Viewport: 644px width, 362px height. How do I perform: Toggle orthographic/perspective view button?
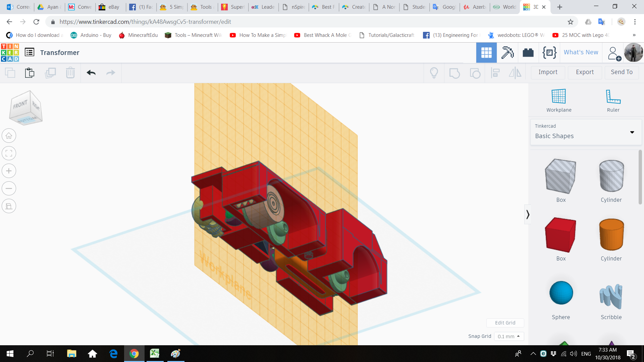click(9, 206)
